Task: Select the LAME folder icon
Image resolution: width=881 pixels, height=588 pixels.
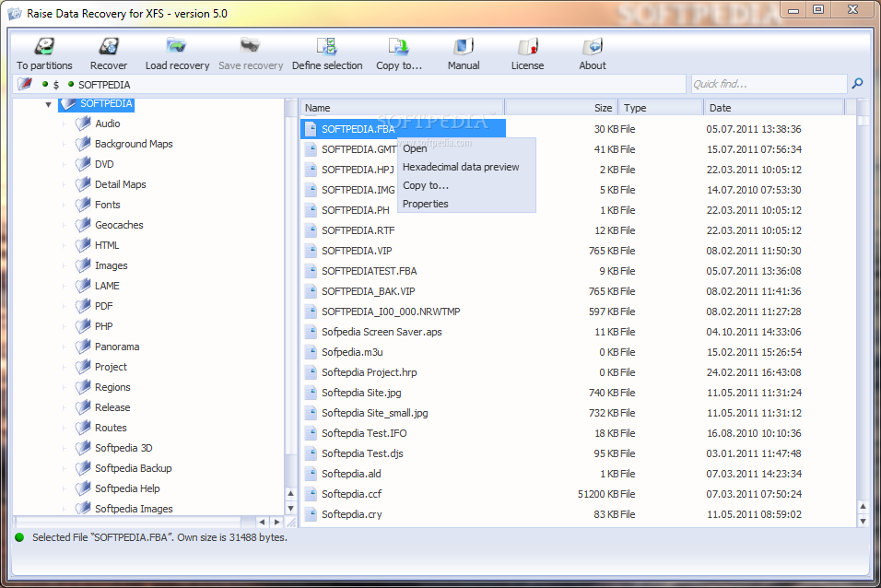Action: [83, 285]
